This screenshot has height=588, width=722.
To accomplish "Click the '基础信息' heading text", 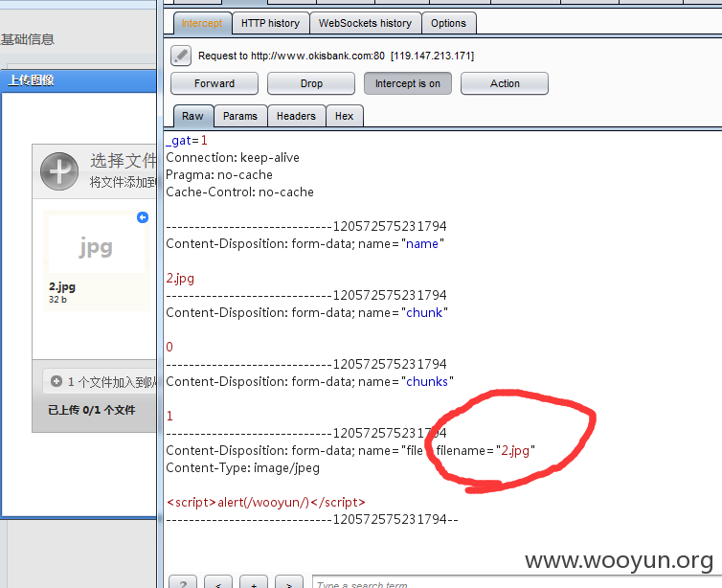I will coord(28,39).
